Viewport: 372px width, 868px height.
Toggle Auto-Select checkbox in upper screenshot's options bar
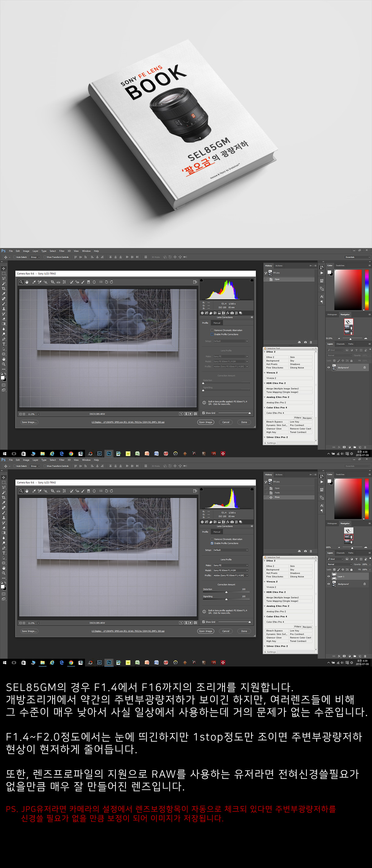pos(15,257)
